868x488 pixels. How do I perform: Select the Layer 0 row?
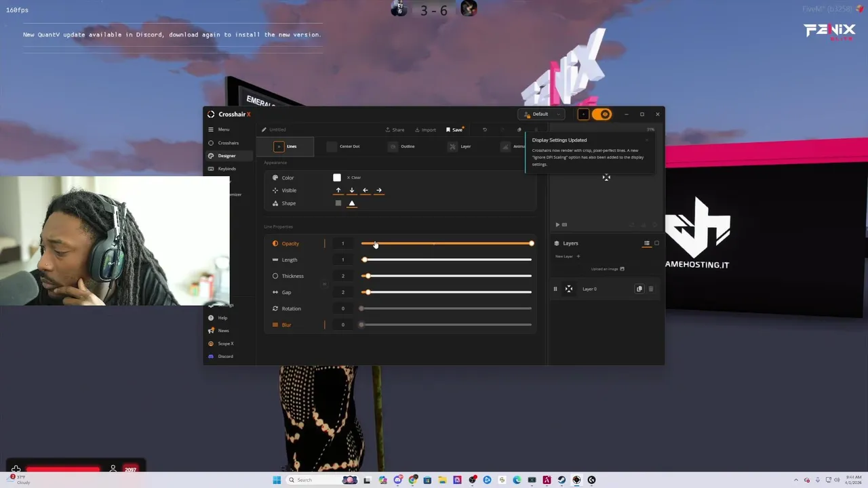[604, 289]
